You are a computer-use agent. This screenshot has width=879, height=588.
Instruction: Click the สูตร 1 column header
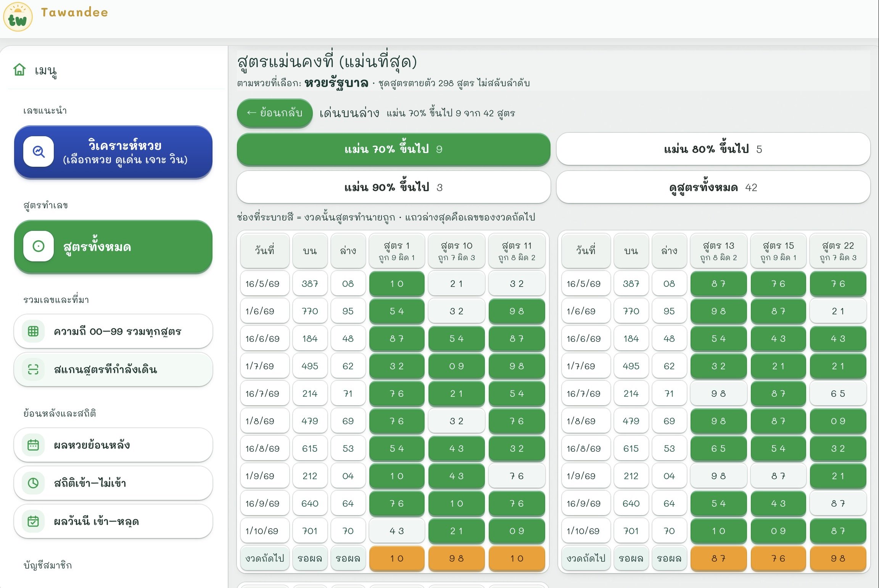(x=397, y=251)
